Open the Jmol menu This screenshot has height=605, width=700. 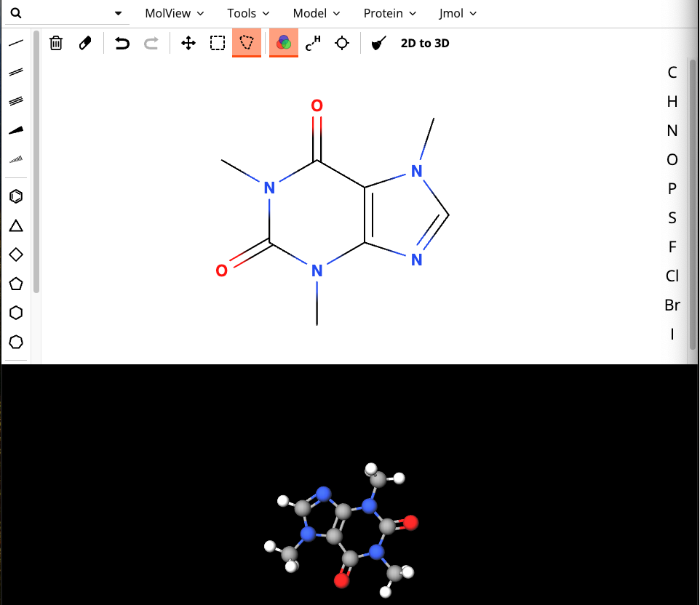click(453, 13)
